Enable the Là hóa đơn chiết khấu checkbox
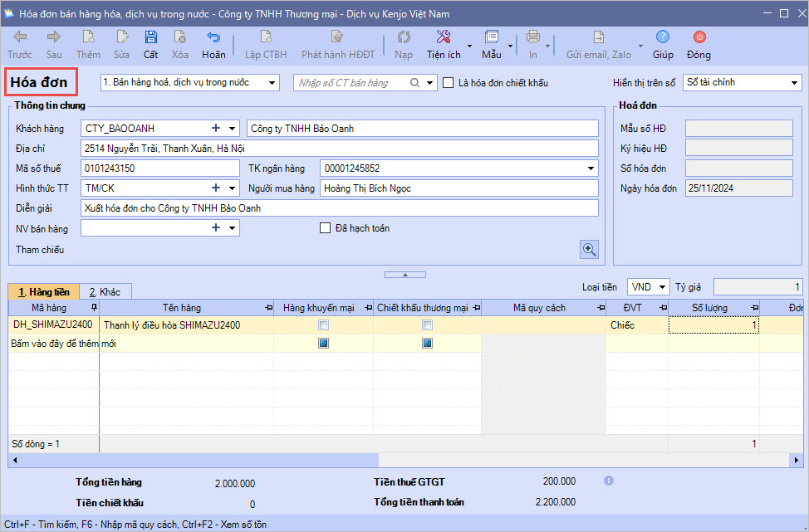 [449, 83]
